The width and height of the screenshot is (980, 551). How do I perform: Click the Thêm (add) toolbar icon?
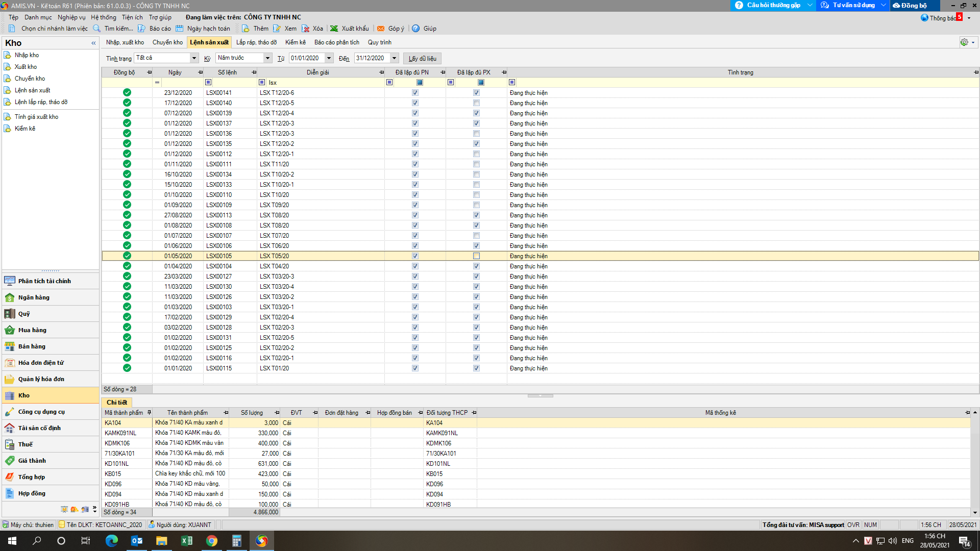click(x=255, y=29)
